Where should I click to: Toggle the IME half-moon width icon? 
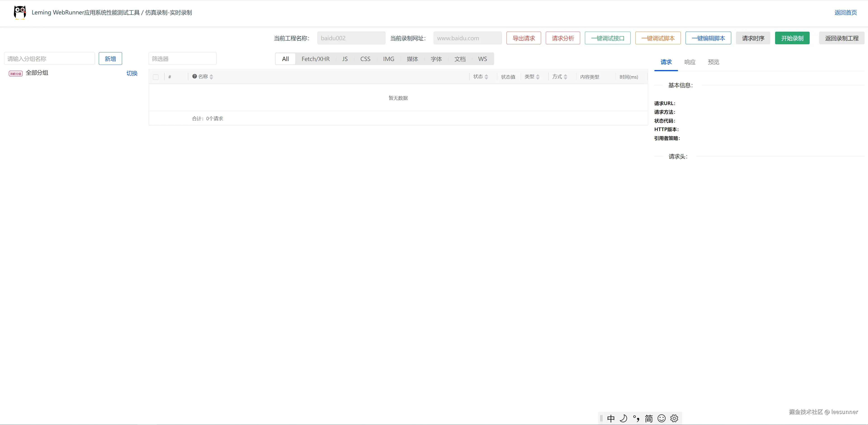coord(623,418)
